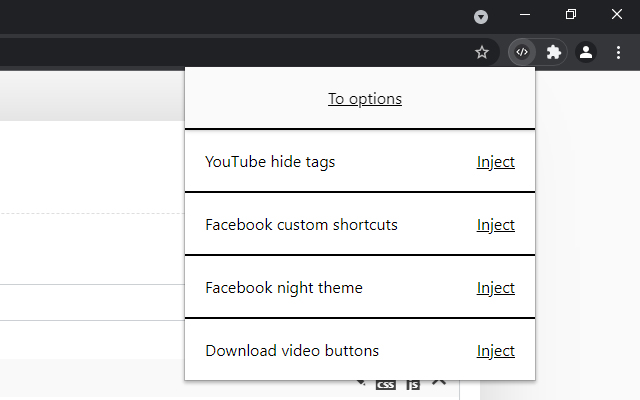Select the Download video buttons label
Screen dimensions: 640x400
[x=292, y=351]
